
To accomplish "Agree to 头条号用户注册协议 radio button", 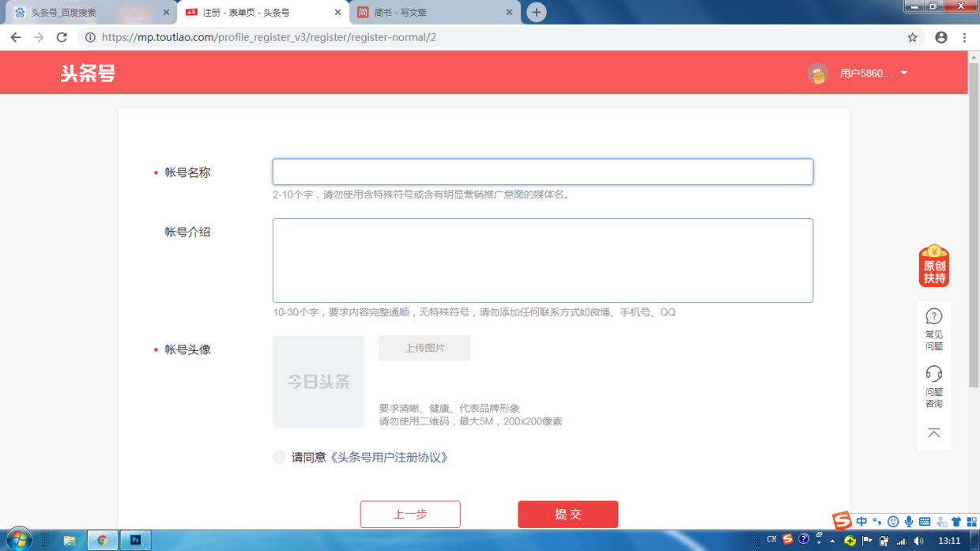I will [279, 457].
